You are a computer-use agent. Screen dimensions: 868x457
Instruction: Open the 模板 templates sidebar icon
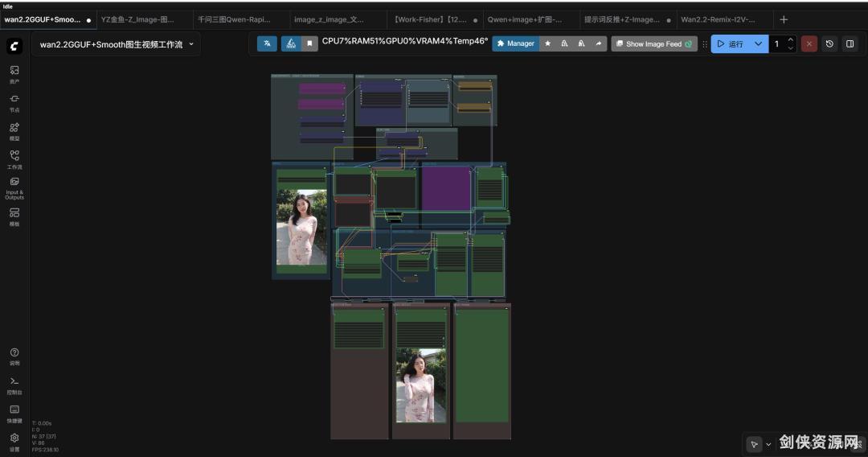point(14,216)
